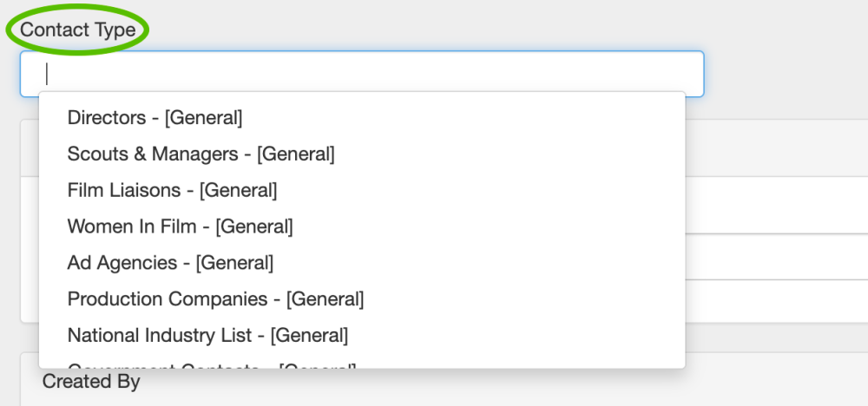This screenshot has height=406, width=868.
Task: Pick "Film Liaisons - [General]" contact type
Action: (172, 190)
